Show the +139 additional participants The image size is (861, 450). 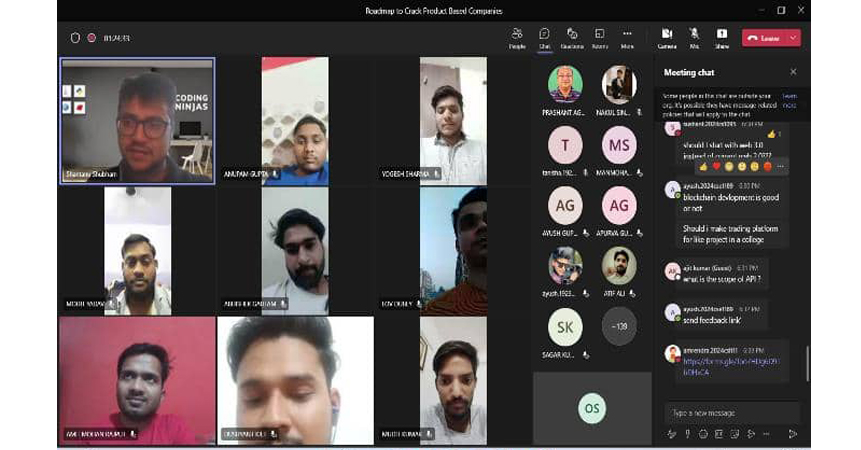pos(619,327)
